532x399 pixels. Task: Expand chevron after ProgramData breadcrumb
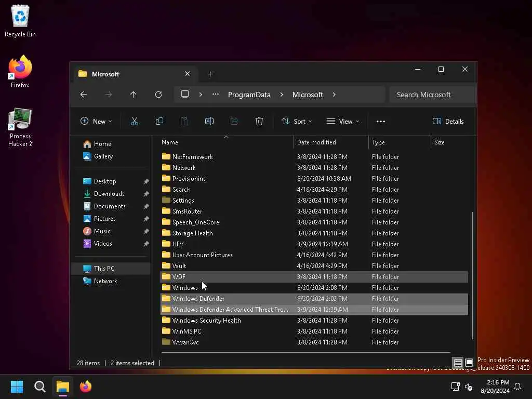click(281, 95)
